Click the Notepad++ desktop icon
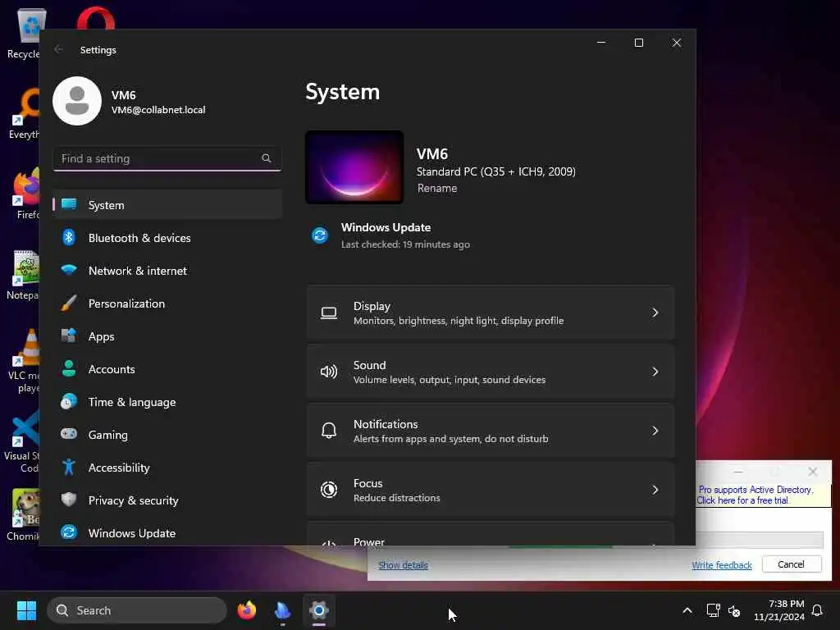The height and width of the screenshot is (630, 840). [x=24, y=275]
